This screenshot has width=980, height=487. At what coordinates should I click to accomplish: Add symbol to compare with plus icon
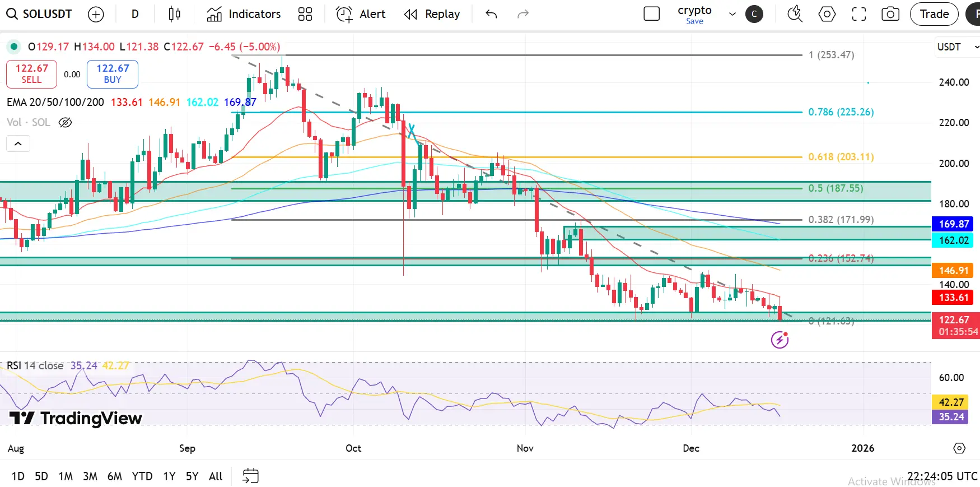[x=96, y=14]
